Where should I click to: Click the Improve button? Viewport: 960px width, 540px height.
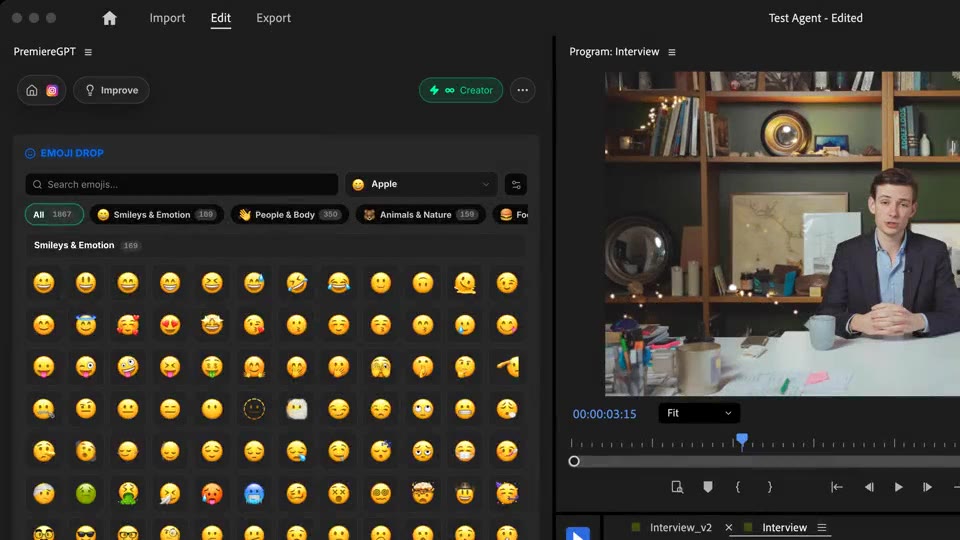point(111,90)
